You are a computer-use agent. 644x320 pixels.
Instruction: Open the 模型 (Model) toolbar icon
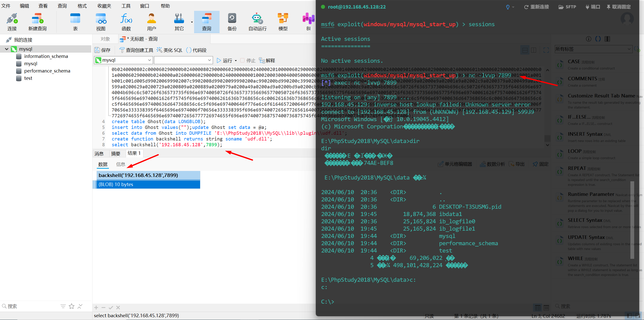(283, 22)
